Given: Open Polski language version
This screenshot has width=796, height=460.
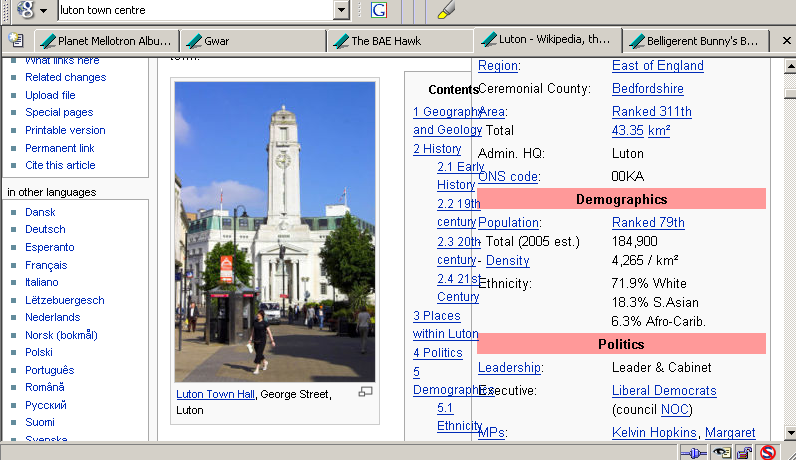Looking at the screenshot, I should click(x=39, y=352).
